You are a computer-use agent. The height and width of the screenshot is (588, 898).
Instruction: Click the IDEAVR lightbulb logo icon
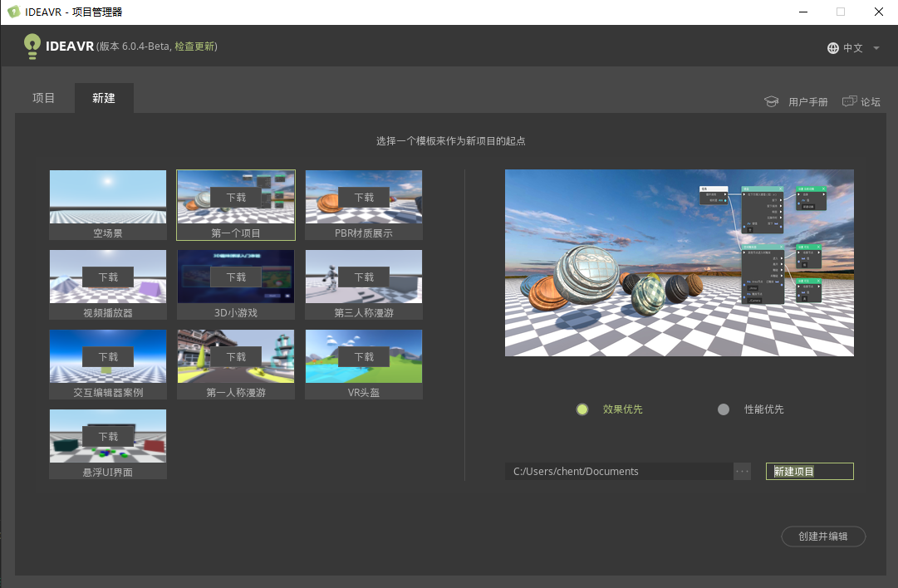click(x=32, y=47)
